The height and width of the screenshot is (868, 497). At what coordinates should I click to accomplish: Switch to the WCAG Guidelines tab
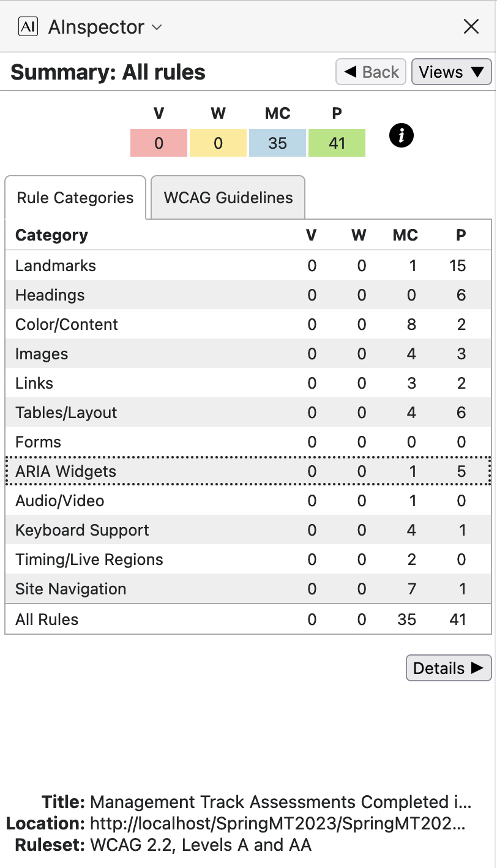pyautogui.click(x=228, y=198)
